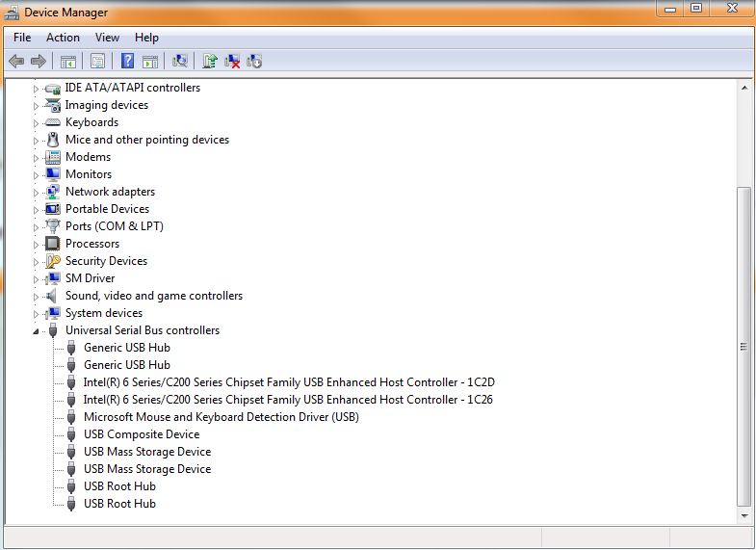This screenshot has height=550, width=756.
Task: Open the View menu
Action: click(107, 38)
